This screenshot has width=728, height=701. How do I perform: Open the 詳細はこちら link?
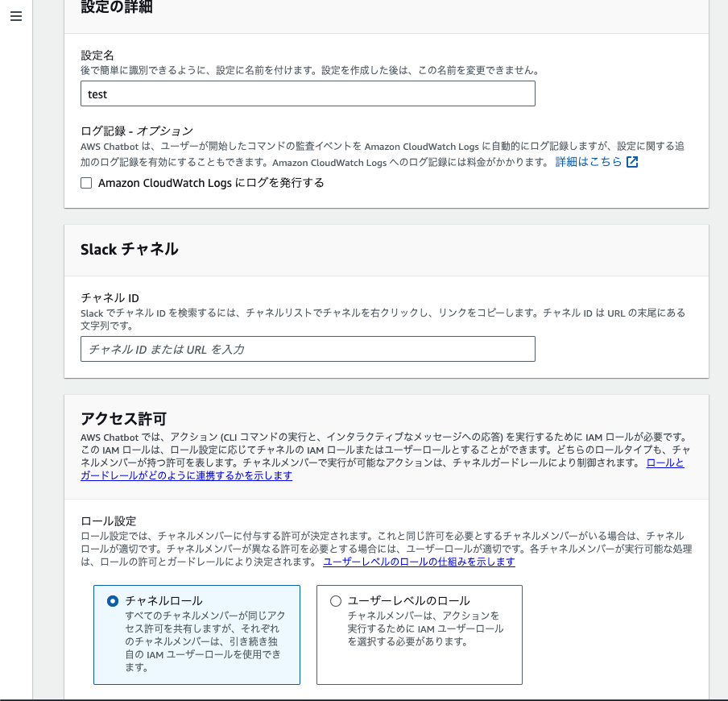point(588,162)
